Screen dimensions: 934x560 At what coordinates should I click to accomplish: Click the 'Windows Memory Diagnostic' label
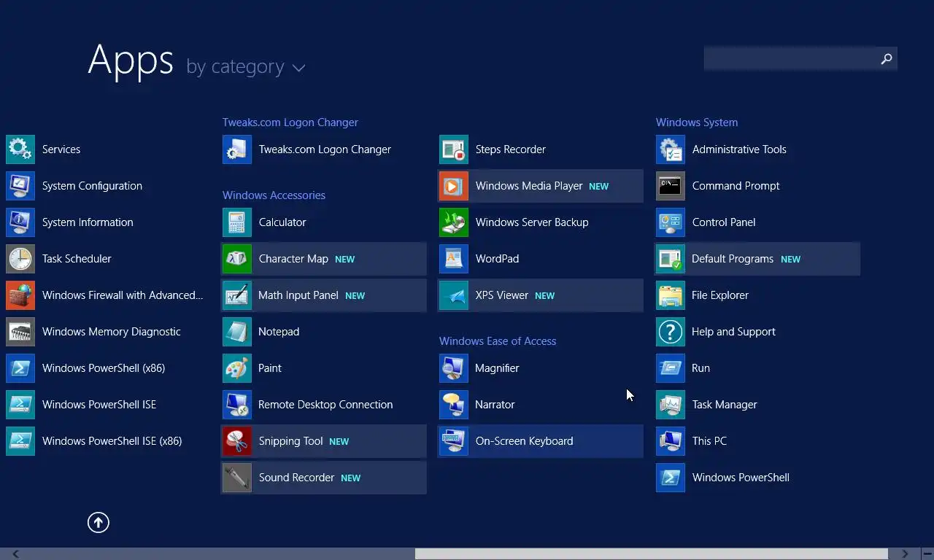(x=111, y=332)
